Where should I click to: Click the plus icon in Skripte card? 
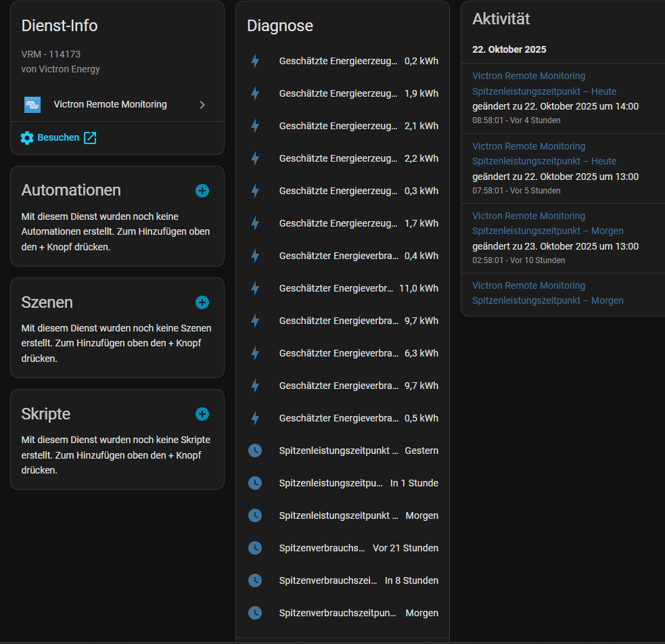coord(202,414)
